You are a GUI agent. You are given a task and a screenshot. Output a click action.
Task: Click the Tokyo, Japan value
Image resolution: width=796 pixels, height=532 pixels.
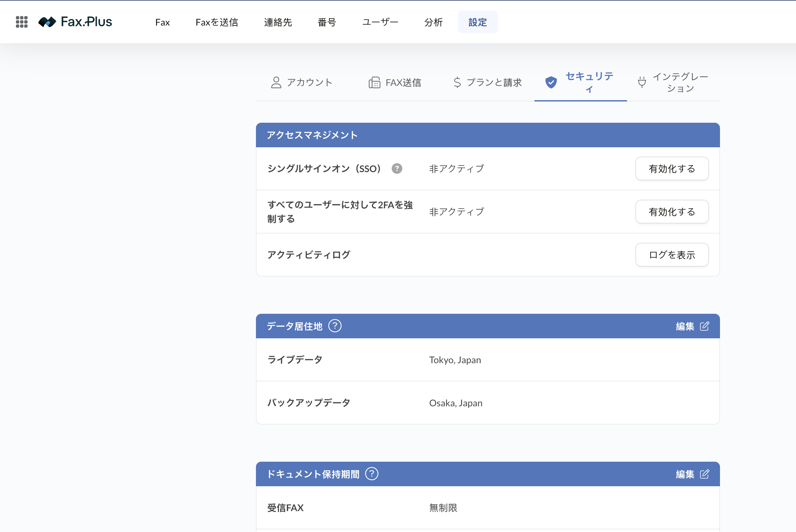[455, 360]
